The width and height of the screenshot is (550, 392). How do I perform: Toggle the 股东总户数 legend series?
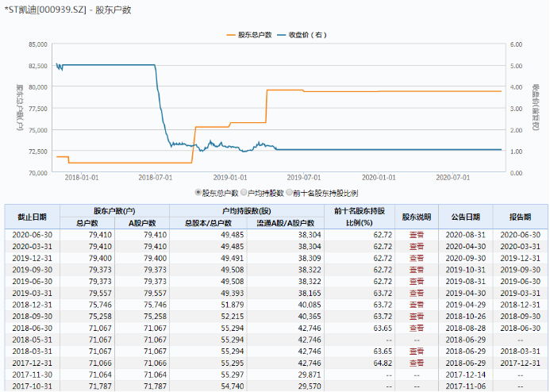249,35
